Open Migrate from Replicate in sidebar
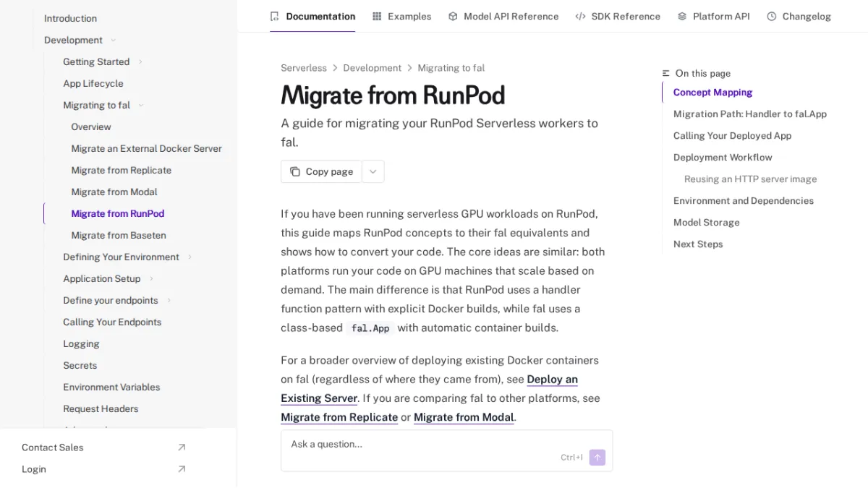The image size is (868, 488). tap(122, 170)
